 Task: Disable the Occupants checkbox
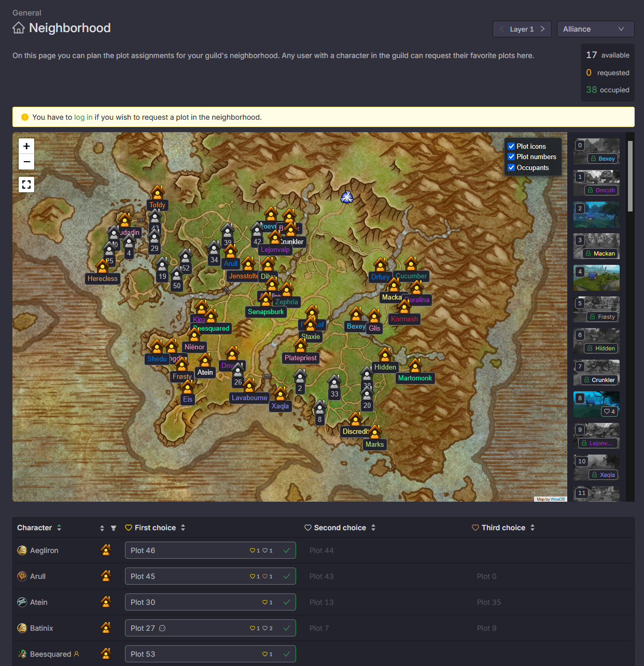pyautogui.click(x=511, y=167)
